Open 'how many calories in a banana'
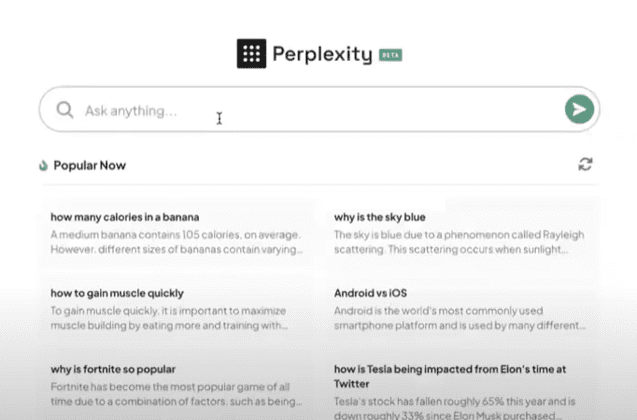 125,217
